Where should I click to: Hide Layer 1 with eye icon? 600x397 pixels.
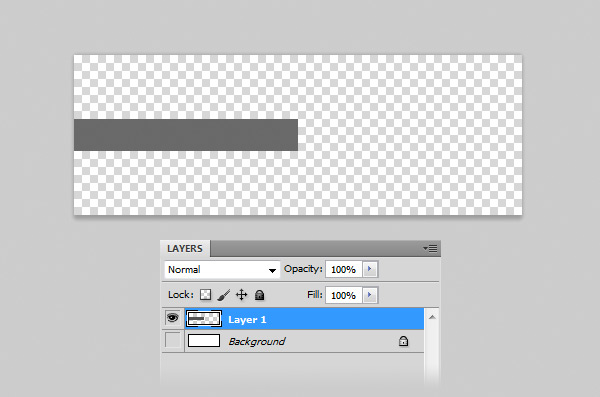[173, 318]
